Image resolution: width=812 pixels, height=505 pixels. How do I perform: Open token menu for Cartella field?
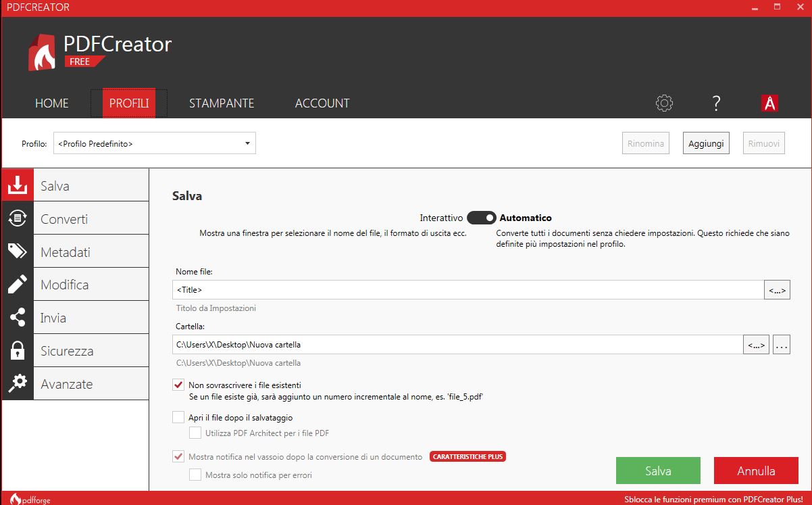(x=757, y=345)
